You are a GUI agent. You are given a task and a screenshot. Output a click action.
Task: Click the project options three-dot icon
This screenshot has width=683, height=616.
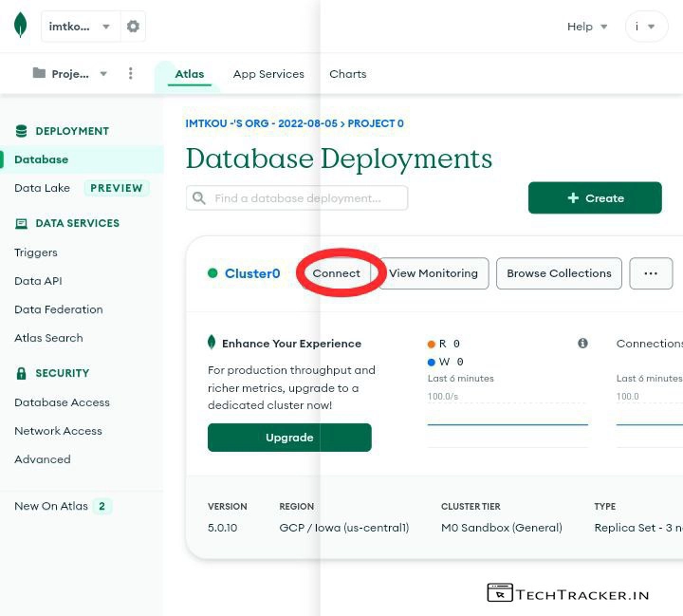click(x=131, y=74)
